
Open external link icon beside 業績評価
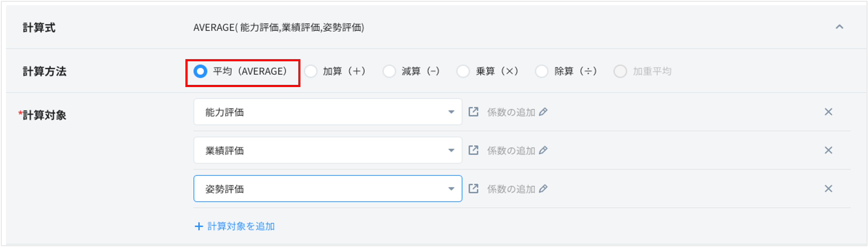473,150
